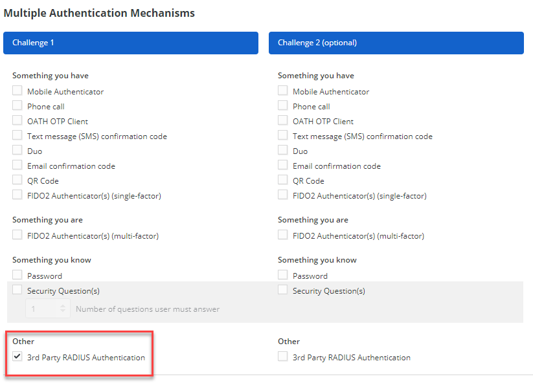Screen dimensions: 533x392
Task: Enable 3rd Party RADIUS Authentication for Challenge 2
Action: pos(283,356)
